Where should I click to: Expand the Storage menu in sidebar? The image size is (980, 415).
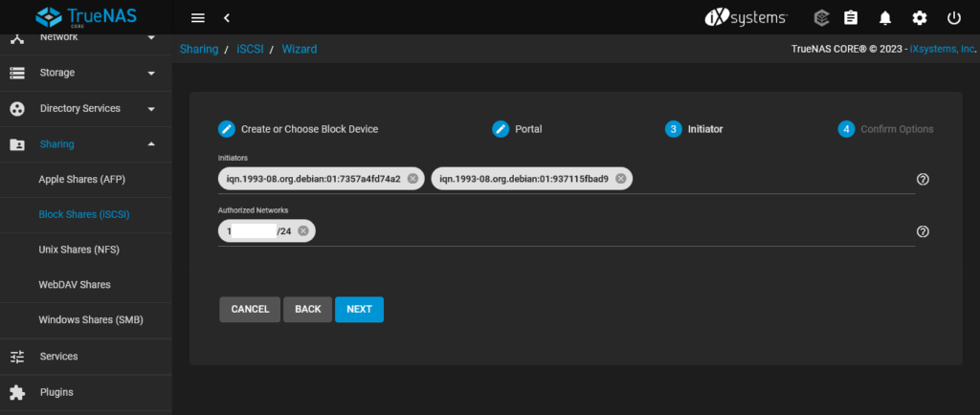(x=86, y=73)
